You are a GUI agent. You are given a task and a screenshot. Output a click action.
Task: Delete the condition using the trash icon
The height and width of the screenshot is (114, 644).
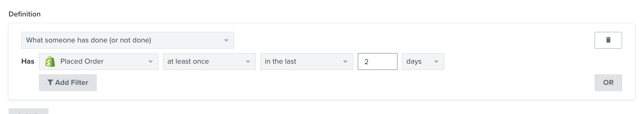click(608, 40)
